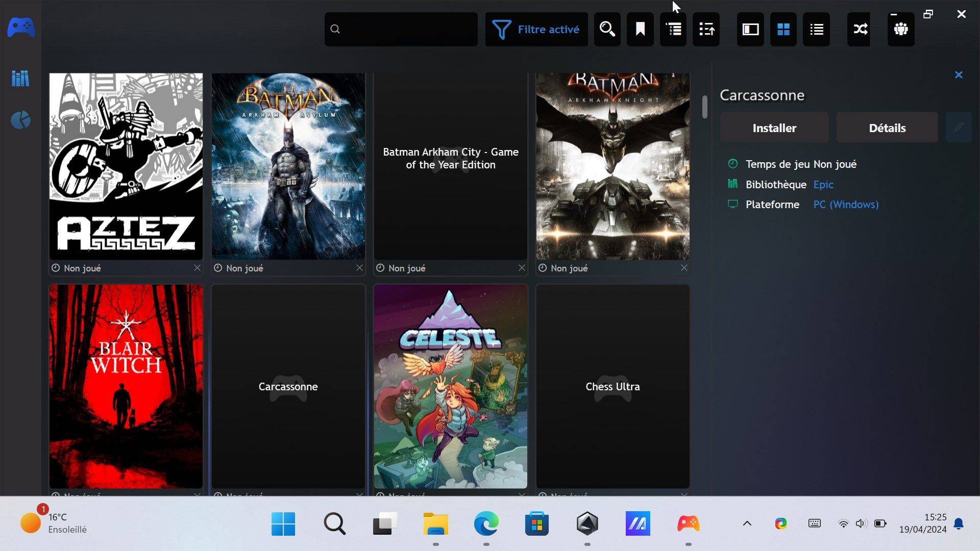Select the Carcassonne game tile

(x=288, y=387)
